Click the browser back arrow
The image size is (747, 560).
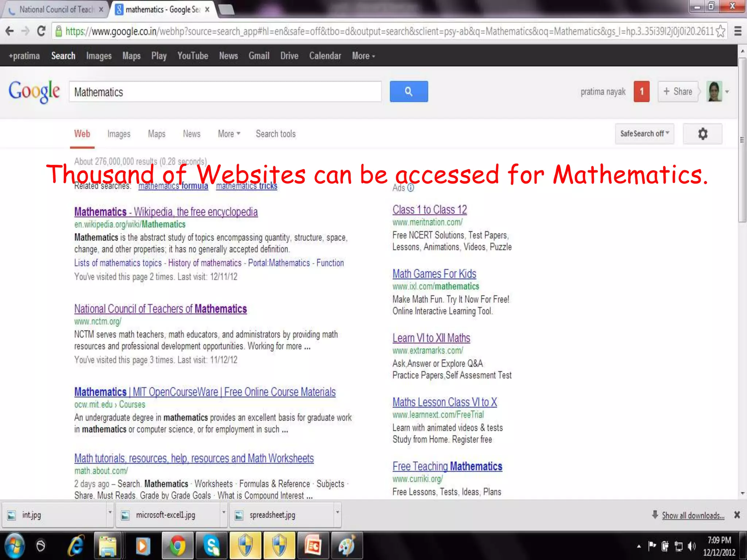click(x=10, y=31)
